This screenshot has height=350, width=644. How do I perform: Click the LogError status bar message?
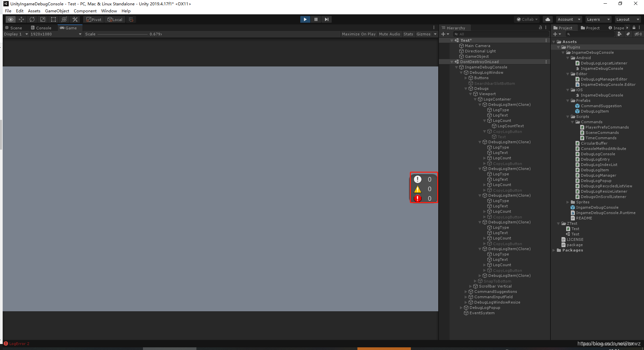point(17,344)
